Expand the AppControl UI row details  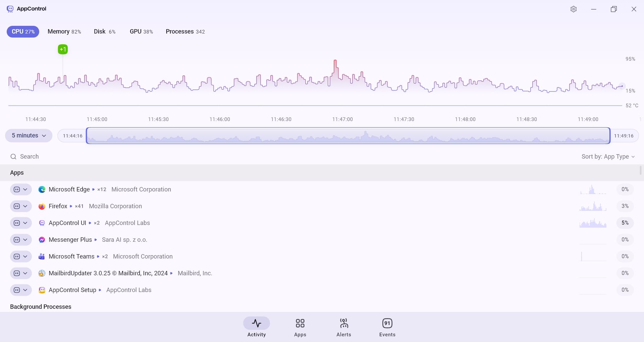coord(25,223)
